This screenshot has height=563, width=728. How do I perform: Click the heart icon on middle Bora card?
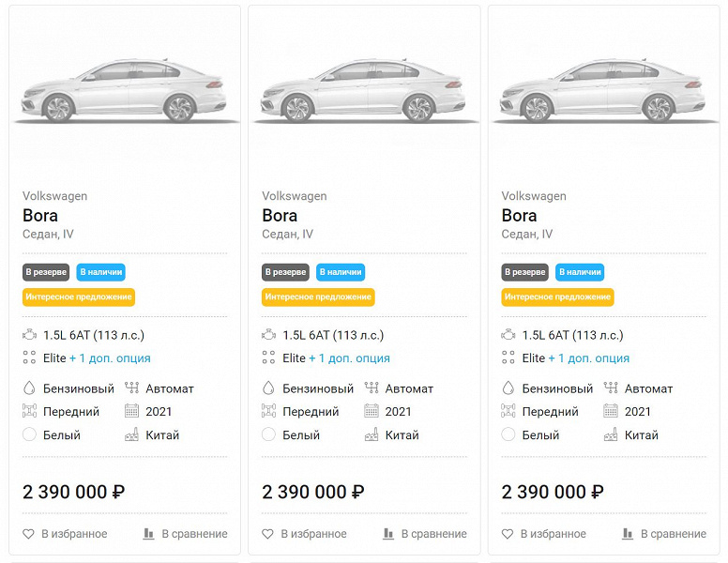[268, 534]
